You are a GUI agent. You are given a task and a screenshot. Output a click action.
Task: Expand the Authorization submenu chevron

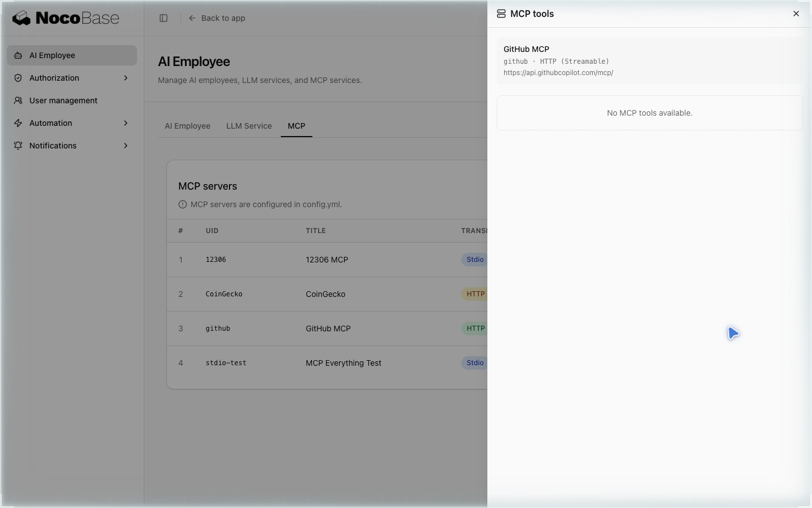click(126, 78)
